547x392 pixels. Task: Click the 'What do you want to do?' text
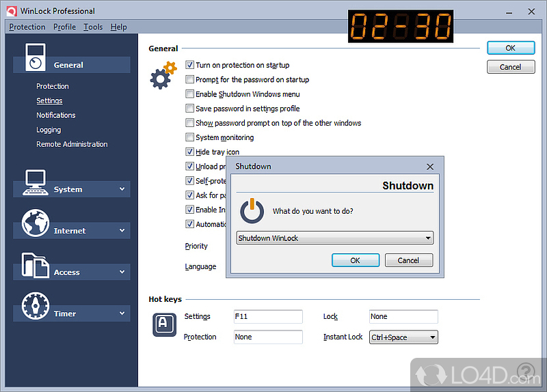312,211
